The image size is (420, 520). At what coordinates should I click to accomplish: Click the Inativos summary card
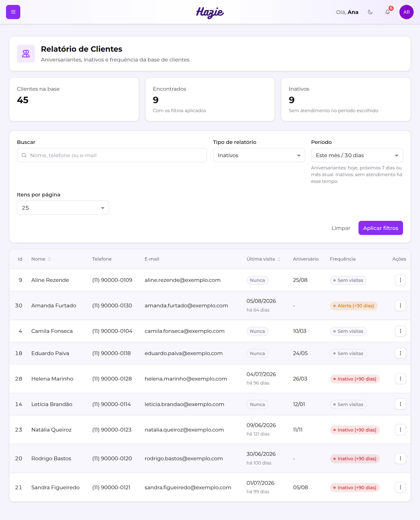coord(346,99)
